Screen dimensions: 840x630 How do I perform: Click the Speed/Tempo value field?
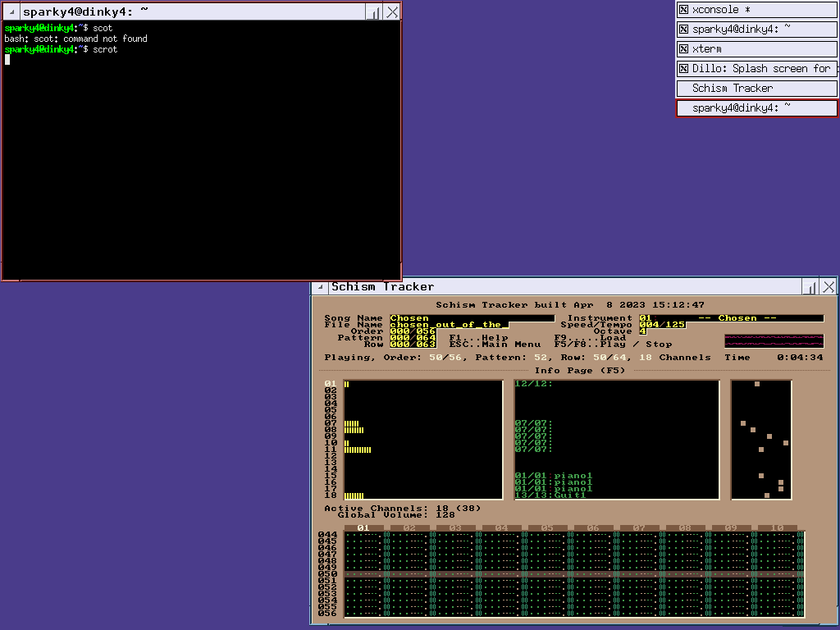point(662,325)
